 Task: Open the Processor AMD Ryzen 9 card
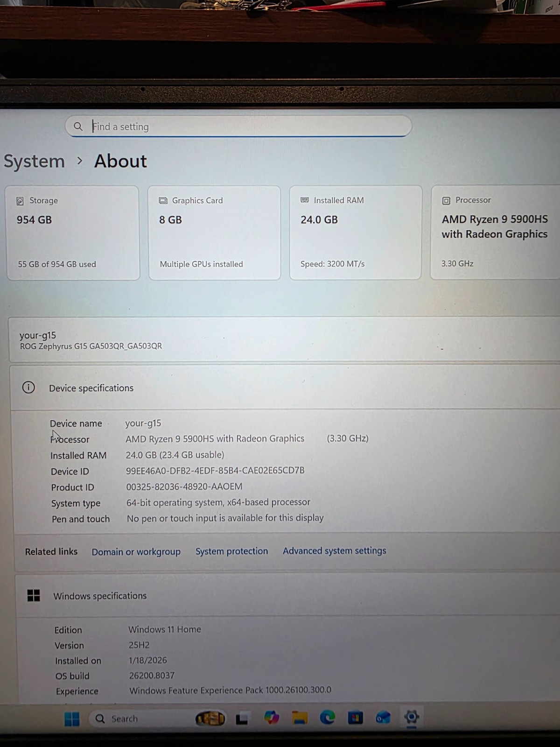click(x=495, y=232)
